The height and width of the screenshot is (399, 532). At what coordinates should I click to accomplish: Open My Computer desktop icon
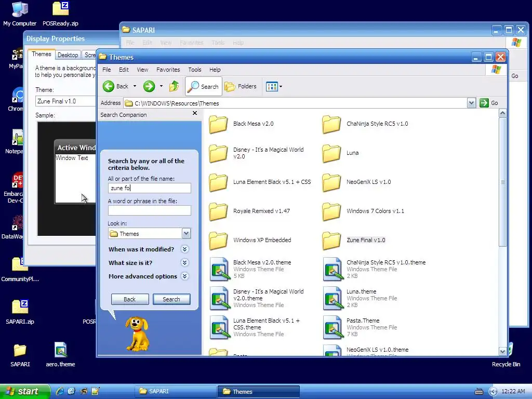20,14
